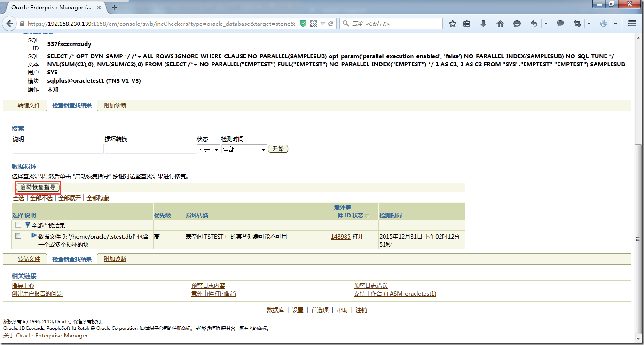
Task: Click the undo curved arrow toolbar icon
Action: (x=534, y=24)
